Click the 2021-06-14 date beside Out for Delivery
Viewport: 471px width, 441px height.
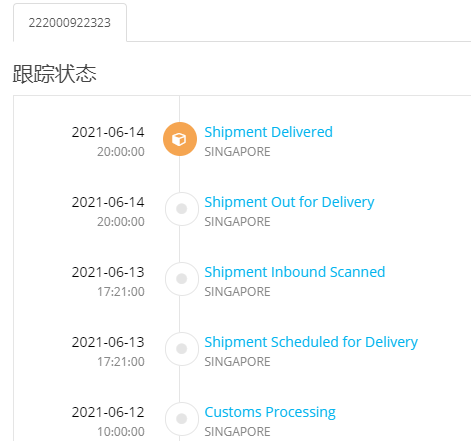[108, 202]
